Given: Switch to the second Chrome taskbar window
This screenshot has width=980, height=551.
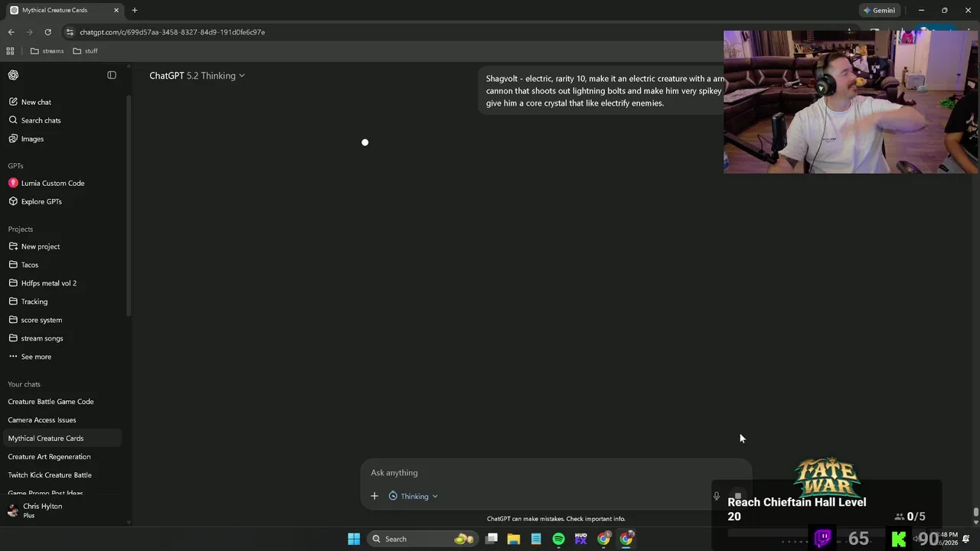Looking at the screenshot, I should click(626, 539).
